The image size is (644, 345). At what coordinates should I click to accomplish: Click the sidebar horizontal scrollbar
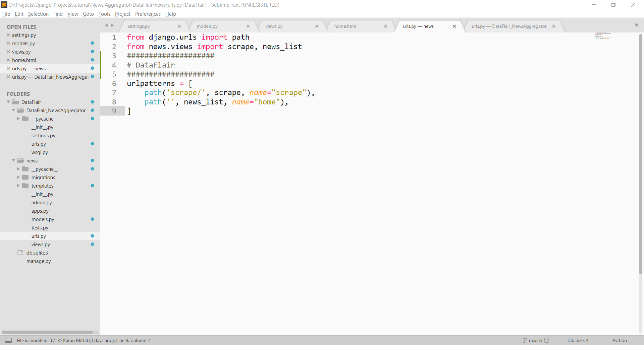point(47,332)
